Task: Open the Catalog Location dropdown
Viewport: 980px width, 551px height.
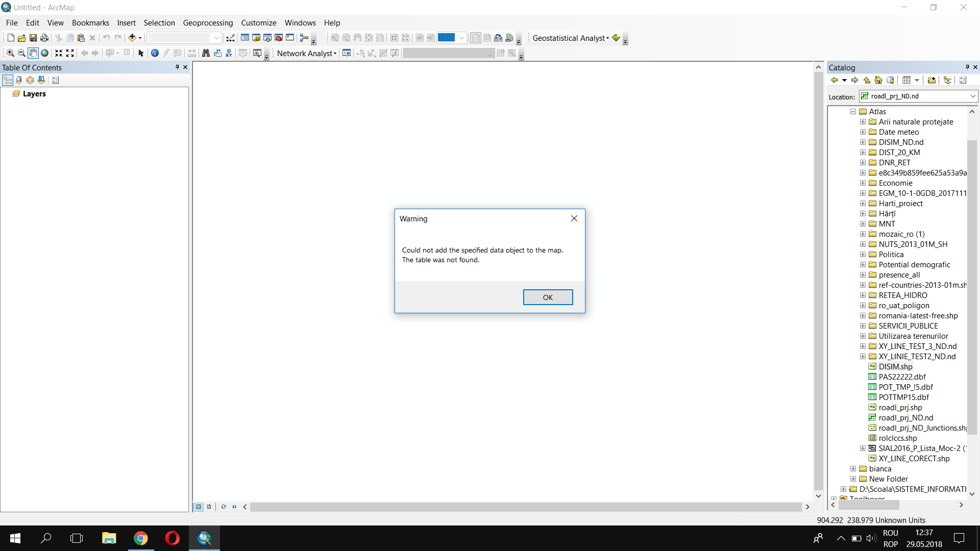Action: click(973, 96)
